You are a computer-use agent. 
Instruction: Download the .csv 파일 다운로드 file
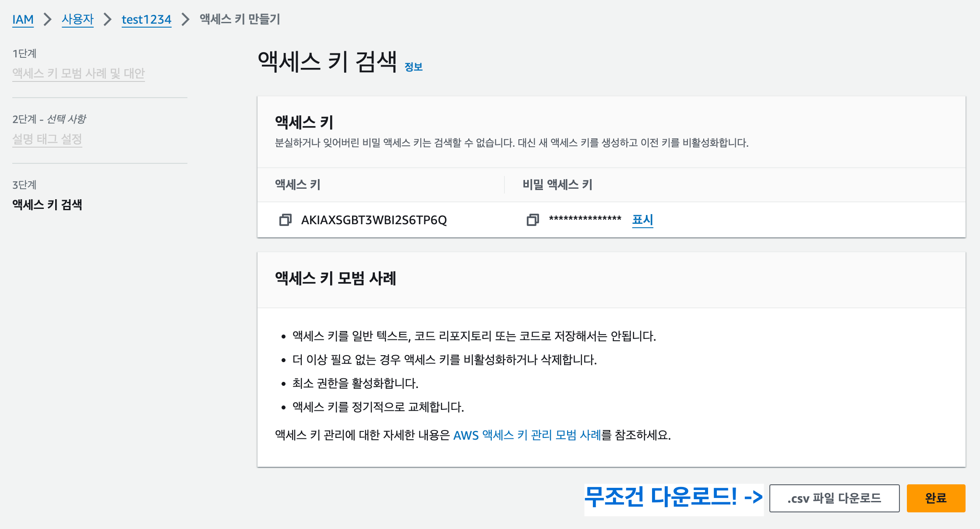coord(834,498)
